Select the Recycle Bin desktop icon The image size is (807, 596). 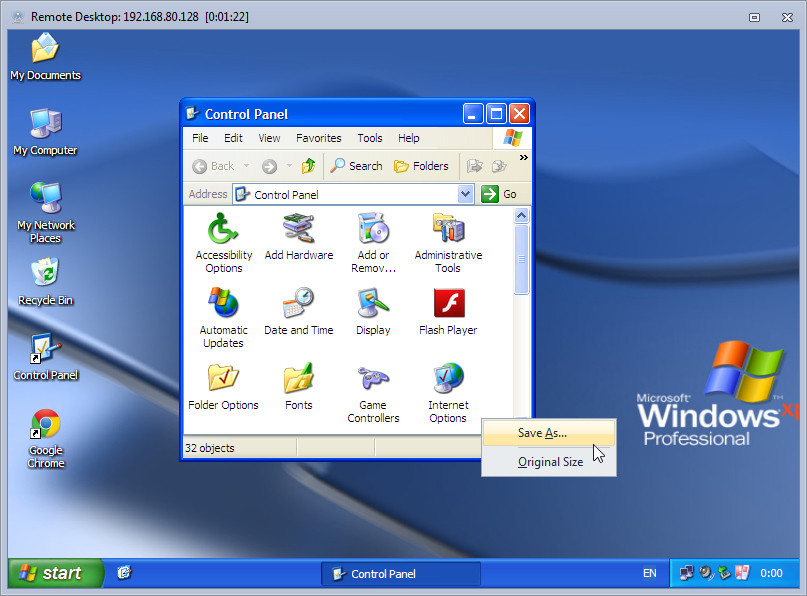click(45, 282)
